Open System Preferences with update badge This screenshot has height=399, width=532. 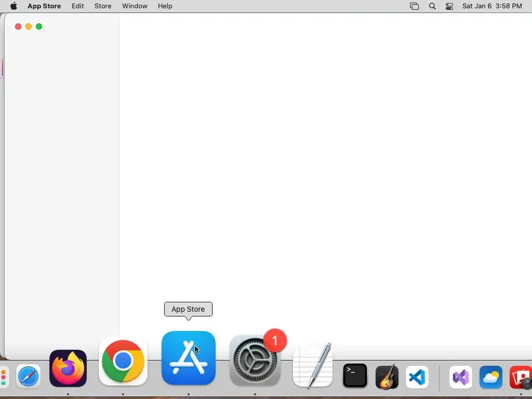coord(255,360)
